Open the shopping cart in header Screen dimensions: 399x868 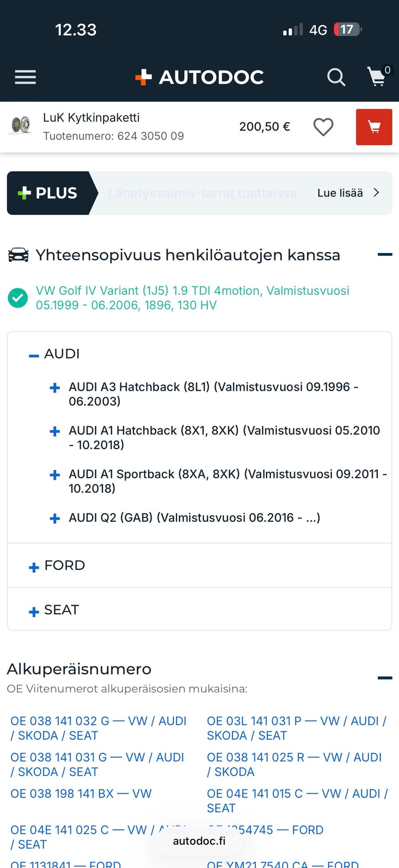tap(377, 77)
